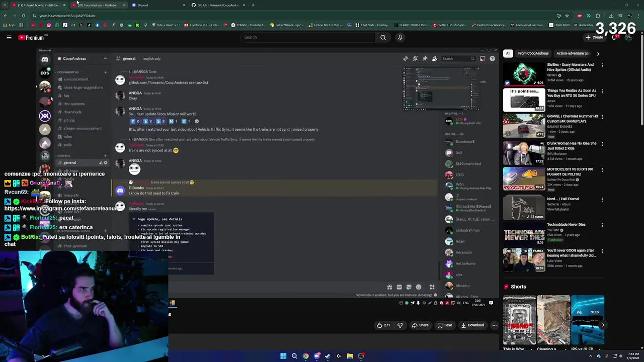
Task: Click Discord home logo icon
Action: point(45,60)
